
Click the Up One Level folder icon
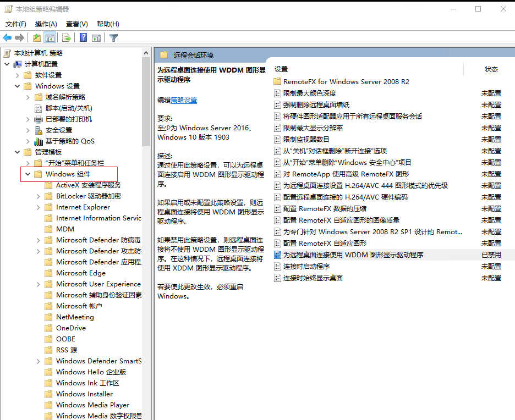36,38
